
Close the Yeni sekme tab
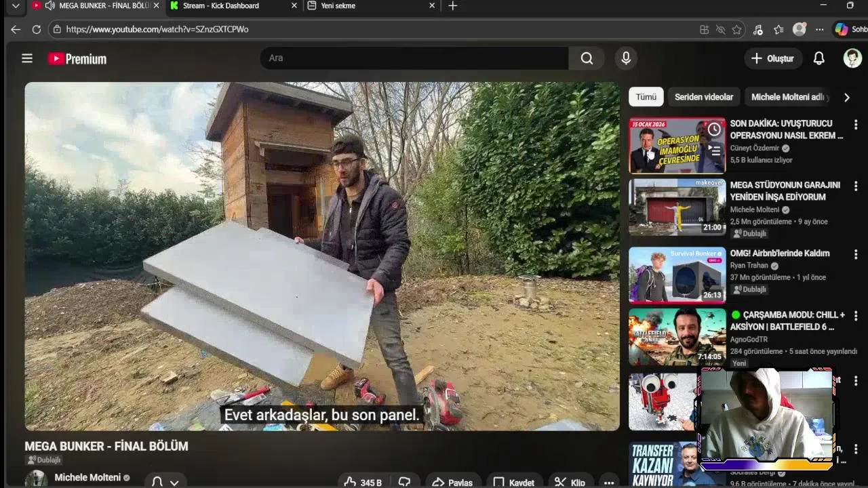click(432, 5)
